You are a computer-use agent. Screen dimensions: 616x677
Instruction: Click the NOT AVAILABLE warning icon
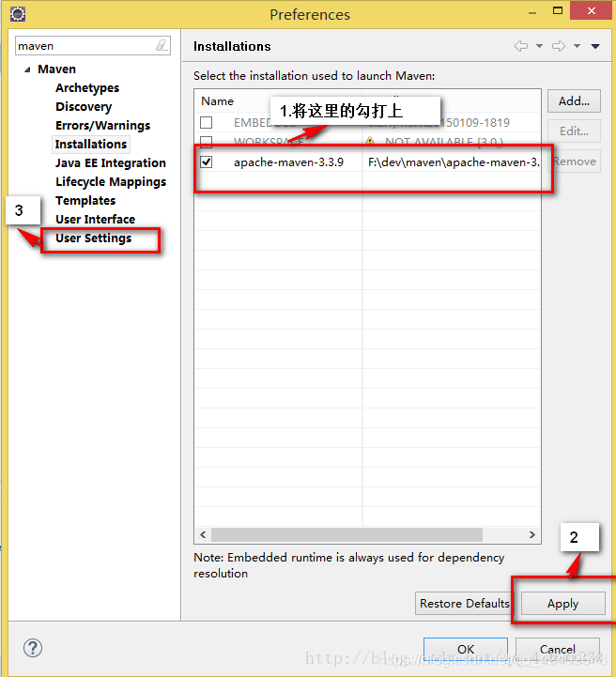(x=370, y=141)
